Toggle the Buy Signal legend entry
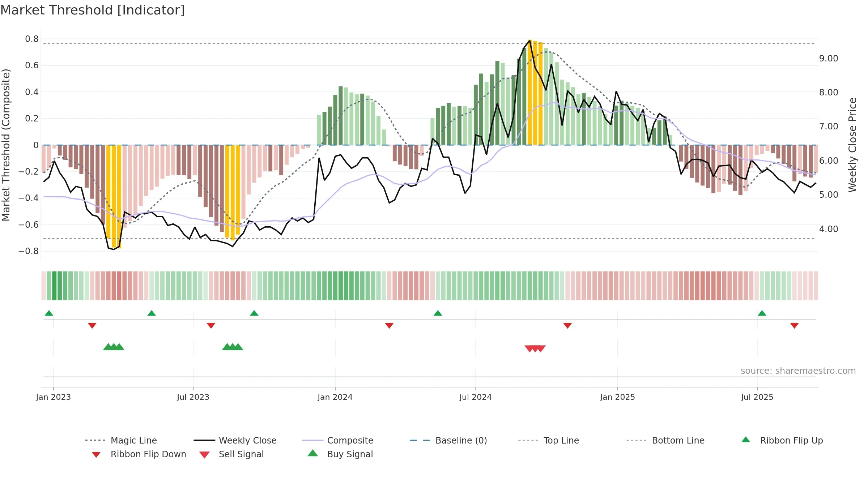This screenshot has width=868, height=488. tap(340, 454)
